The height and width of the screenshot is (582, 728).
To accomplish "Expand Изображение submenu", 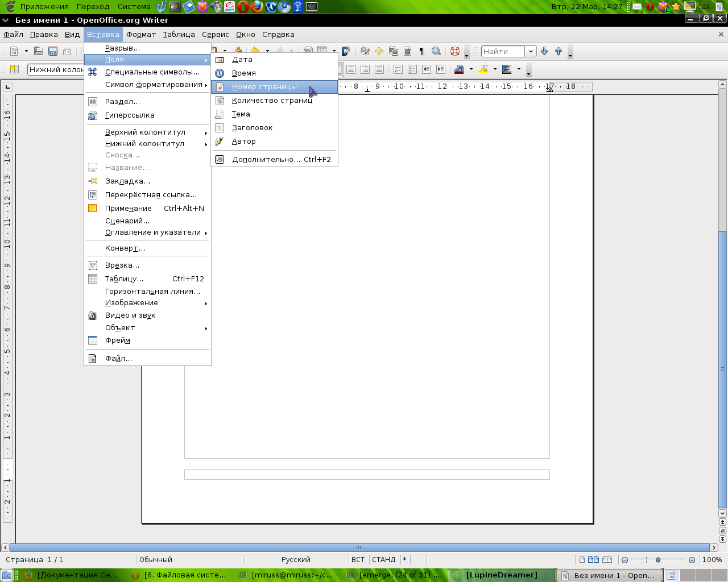I will 147,303.
